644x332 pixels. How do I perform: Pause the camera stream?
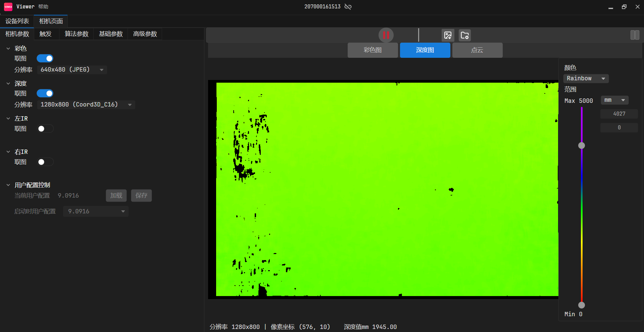pos(386,35)
